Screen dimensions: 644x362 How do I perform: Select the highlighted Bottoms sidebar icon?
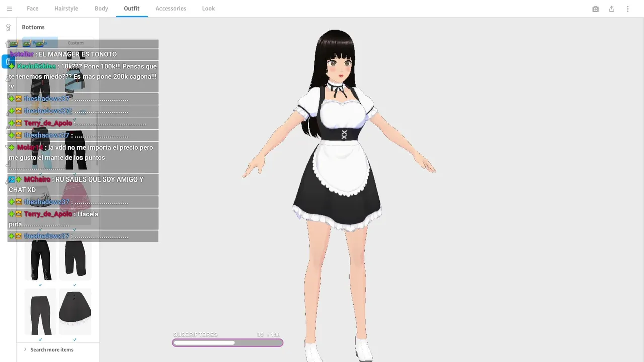click(x=8, y=62)
